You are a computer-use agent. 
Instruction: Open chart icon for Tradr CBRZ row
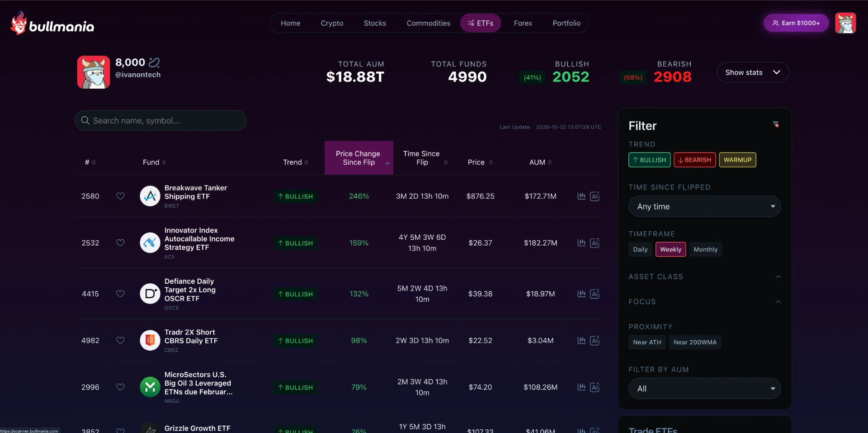(x=581, y=340)
